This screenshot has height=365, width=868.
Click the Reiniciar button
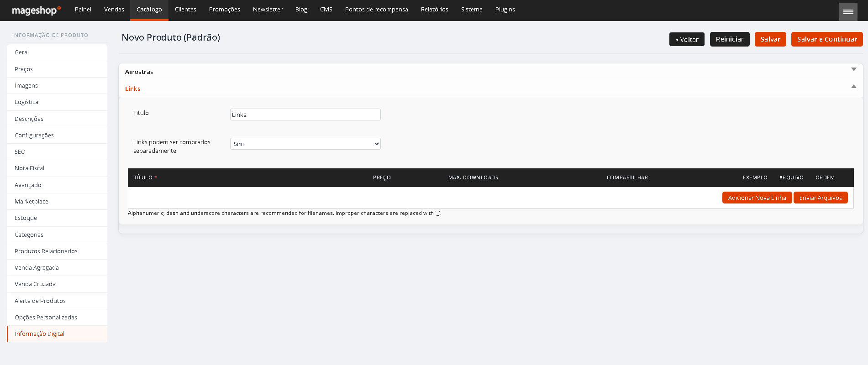point(730,39)
